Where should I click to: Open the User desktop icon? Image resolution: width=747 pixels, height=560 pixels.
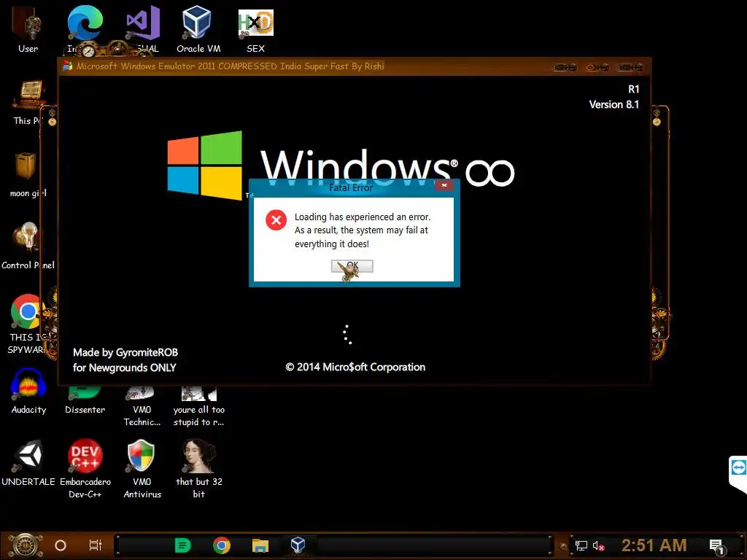coord(28,29)
